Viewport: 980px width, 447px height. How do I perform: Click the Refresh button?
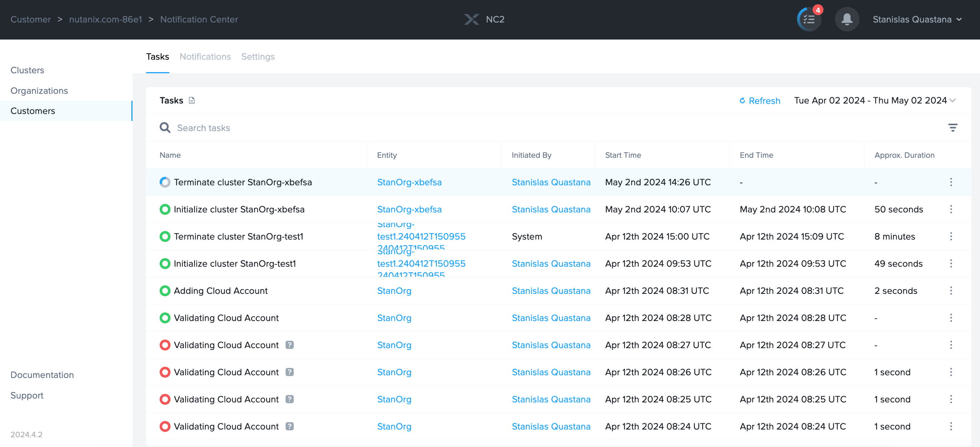coord(760,101)
